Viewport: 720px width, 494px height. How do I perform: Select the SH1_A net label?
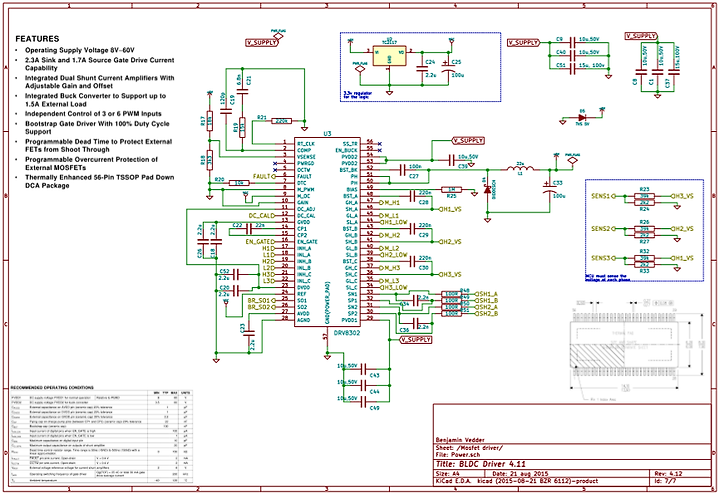point(488,294)
